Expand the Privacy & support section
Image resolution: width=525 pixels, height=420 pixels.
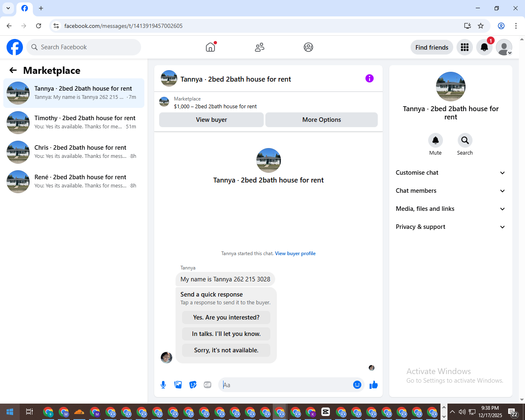[x=451, y=227]
